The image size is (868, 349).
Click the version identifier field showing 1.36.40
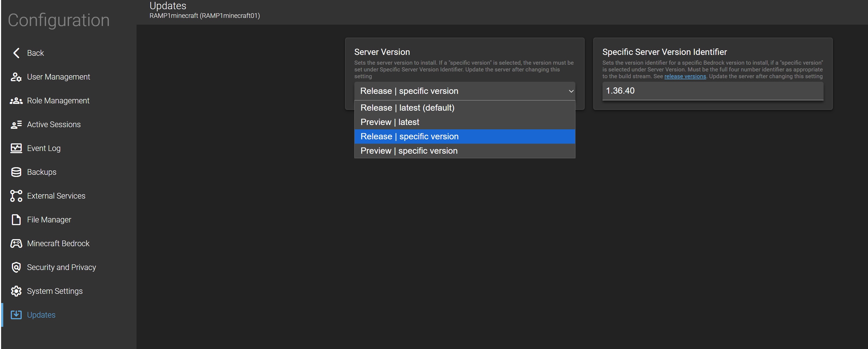[x=713, y=91]
